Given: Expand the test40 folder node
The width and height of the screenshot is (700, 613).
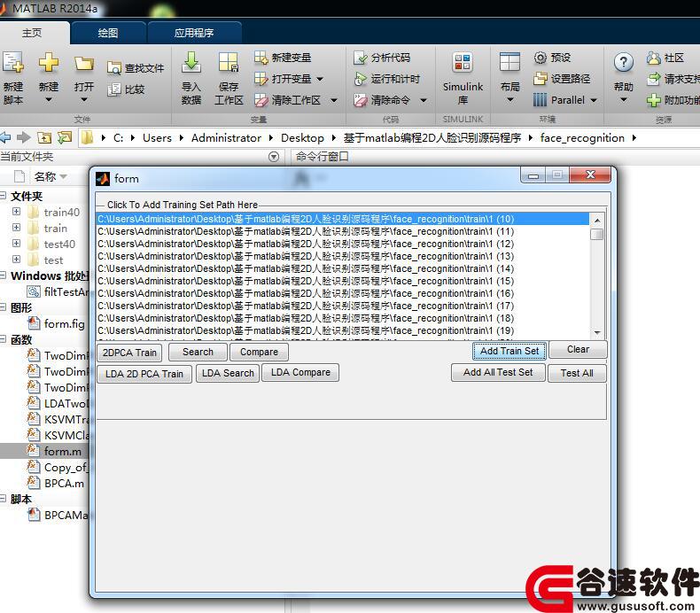Looking at the screenshot, I should coord(16,244).
